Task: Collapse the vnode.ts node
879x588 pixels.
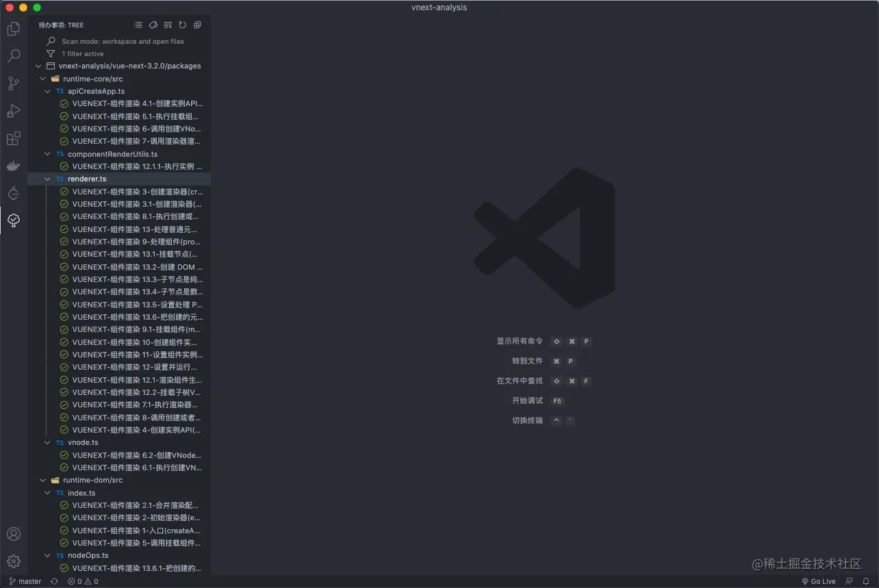Action: pos(47,442)
